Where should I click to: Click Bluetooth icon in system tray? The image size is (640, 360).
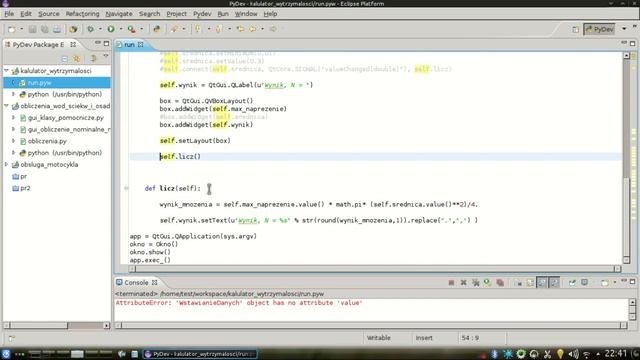point(495,354)
